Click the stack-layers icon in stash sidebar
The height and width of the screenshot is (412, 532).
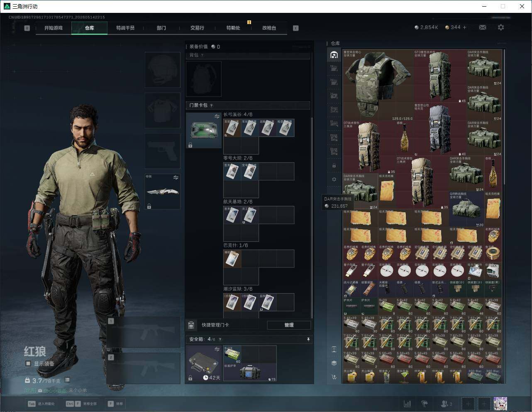pos(334,363)
